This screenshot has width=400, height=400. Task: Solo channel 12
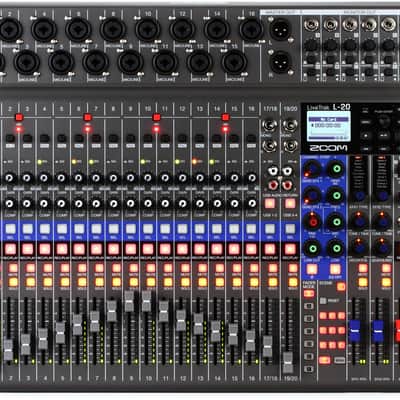185,282
